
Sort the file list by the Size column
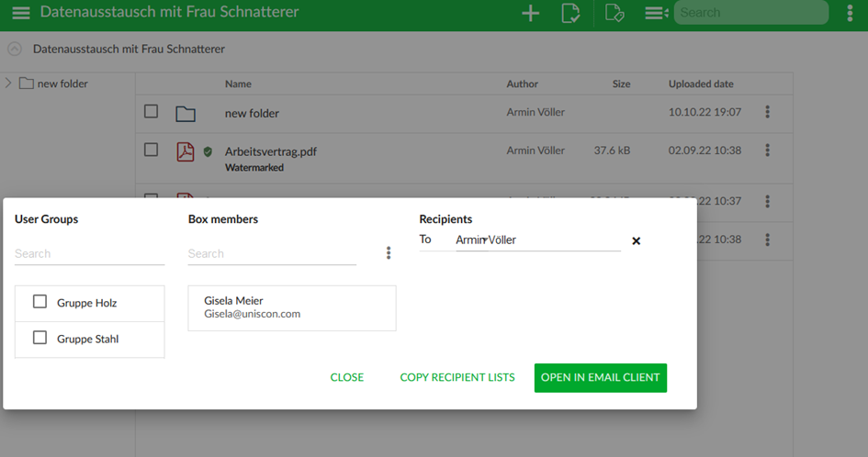(621, 84)
